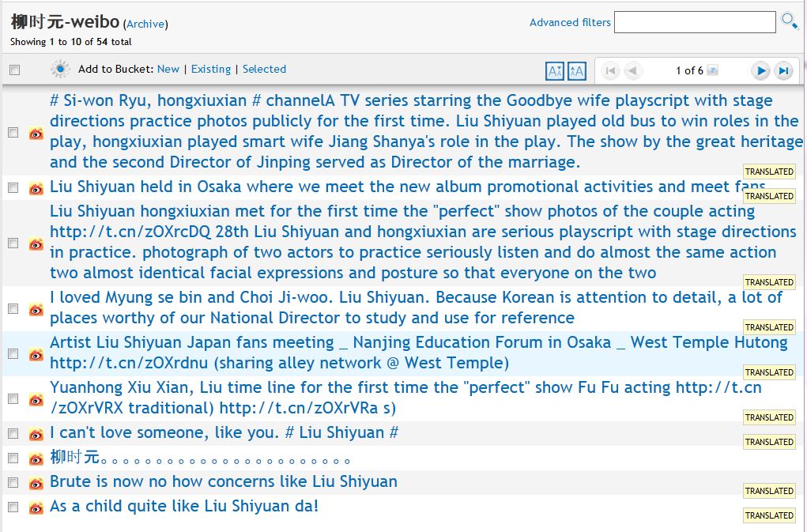Check the 'Si-won Ryu, hongxiuxian' post checkbox
The width and height of the screenshot is (807, 532).
(x=13, y=132)
